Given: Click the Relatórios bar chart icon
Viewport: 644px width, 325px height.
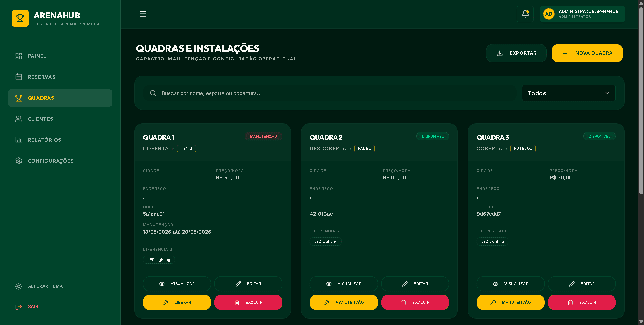Looking at the screenshot, I should 19,140.
